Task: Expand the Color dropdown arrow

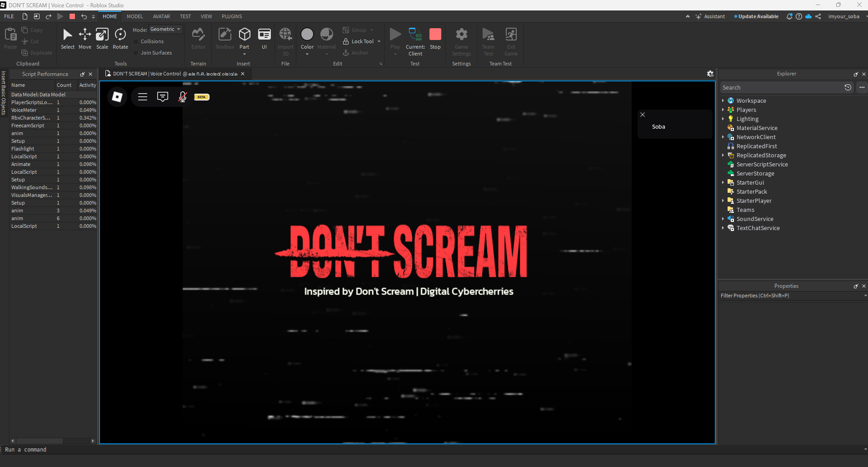Action: (307, 54)
